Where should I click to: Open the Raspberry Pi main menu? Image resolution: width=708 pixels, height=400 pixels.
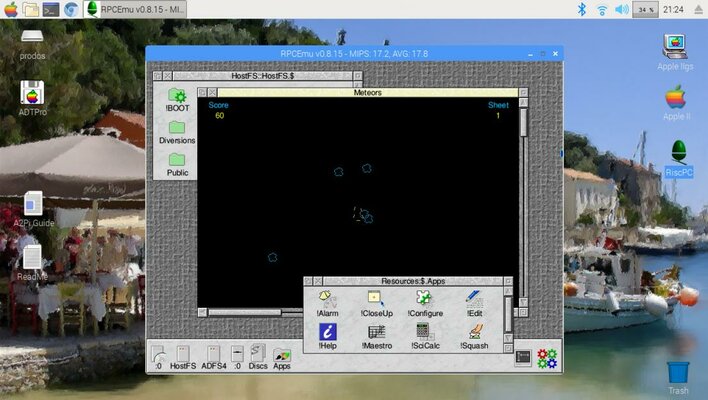click(10, 9)
